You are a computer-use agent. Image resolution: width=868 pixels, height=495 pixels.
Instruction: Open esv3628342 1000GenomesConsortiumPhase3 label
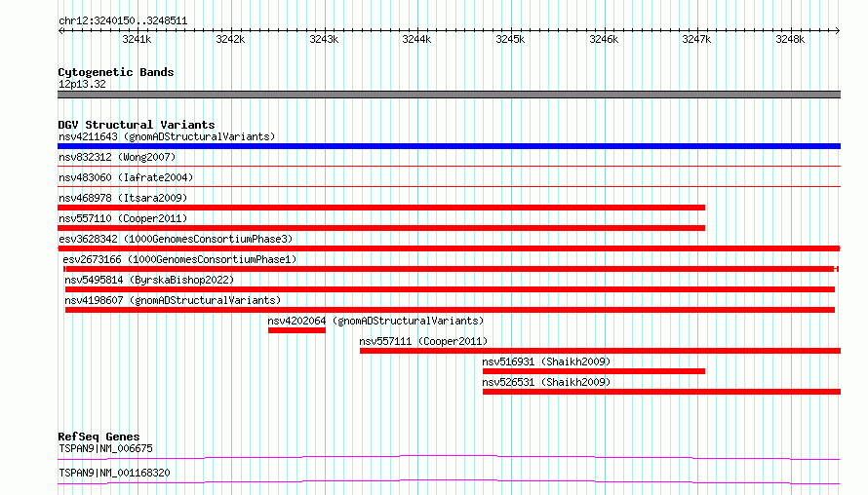tap(176, 239)
